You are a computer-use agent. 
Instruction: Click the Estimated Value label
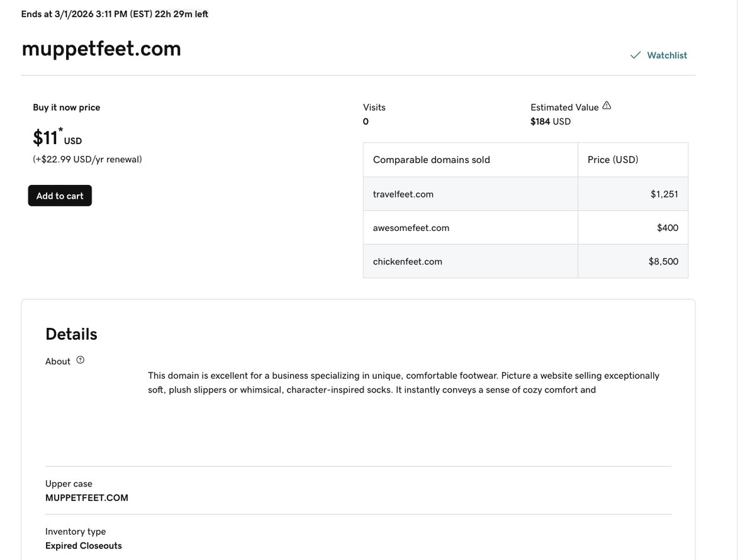coord(564,108)
